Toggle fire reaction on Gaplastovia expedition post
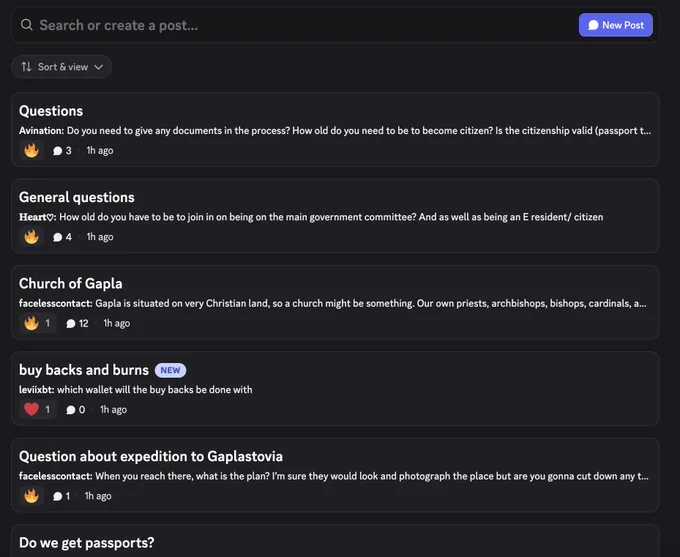 click(31, 496)
